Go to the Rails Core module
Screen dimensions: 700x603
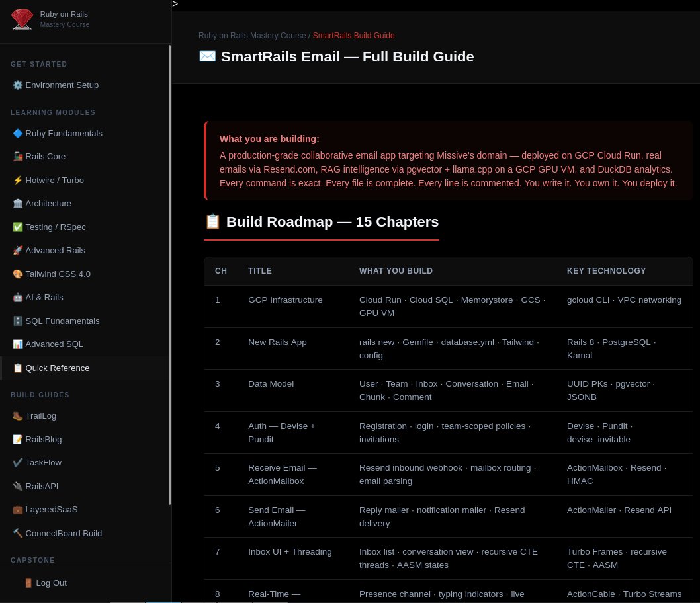coord(85,157)
